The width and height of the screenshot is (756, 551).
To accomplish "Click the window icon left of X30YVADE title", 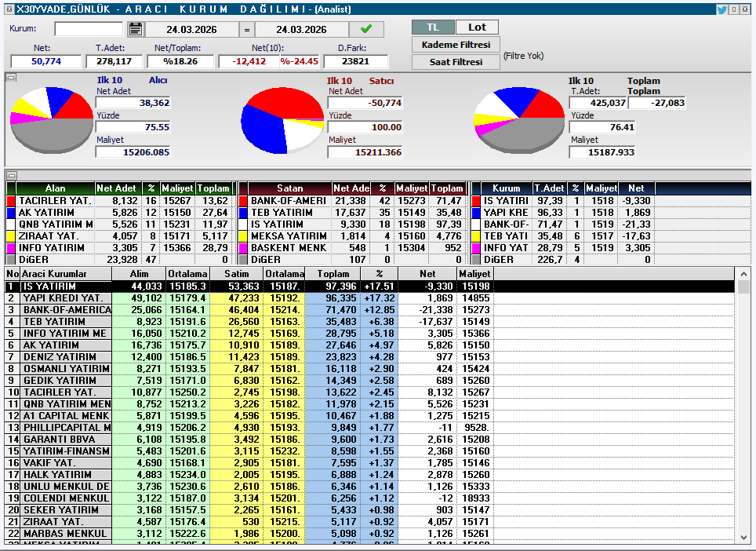I will coord(7,9).
